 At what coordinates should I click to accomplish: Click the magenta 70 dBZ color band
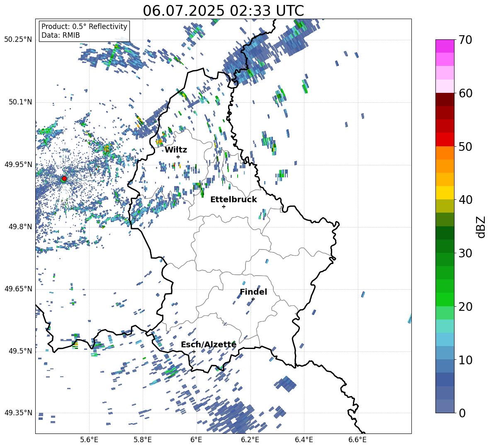[445, 46]
